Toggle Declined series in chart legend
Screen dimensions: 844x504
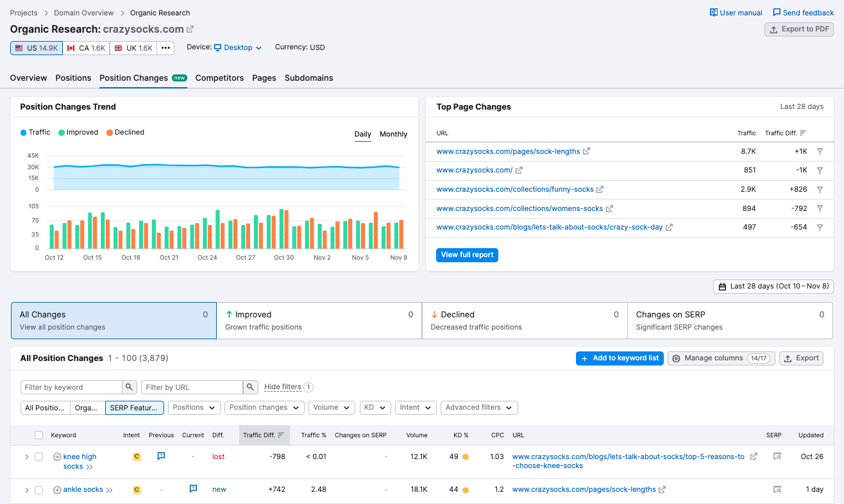(125, 132)
